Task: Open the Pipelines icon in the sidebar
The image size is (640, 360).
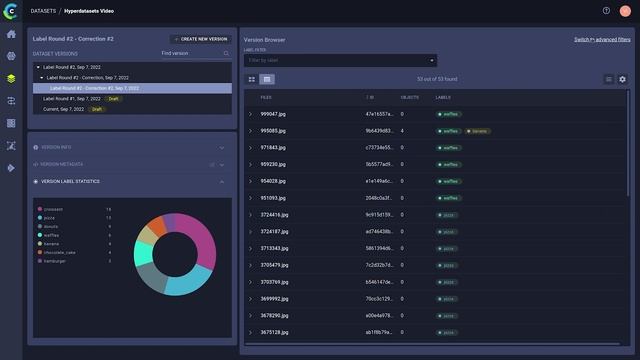Action: (11, 101)
